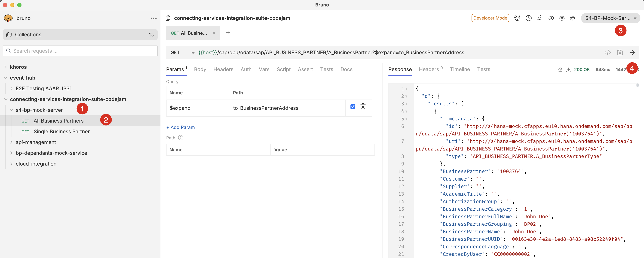
Task: Open a new request tab with plus
Action: tap(228, 33)
